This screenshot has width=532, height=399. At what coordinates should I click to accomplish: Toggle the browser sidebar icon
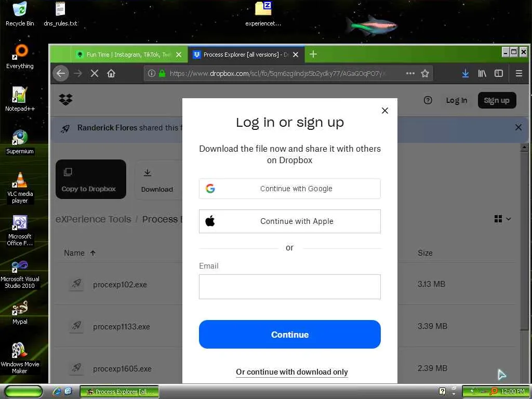click(x=499, y=73)
